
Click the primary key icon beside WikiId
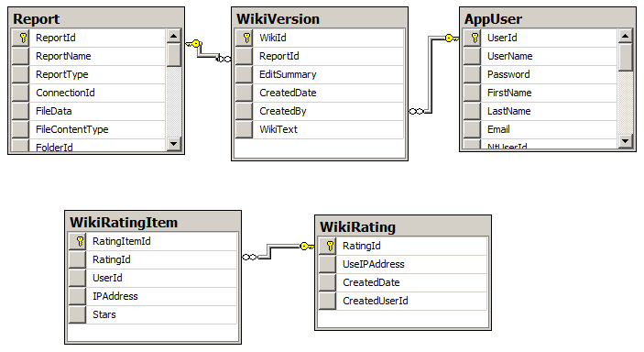coord(246,38)
